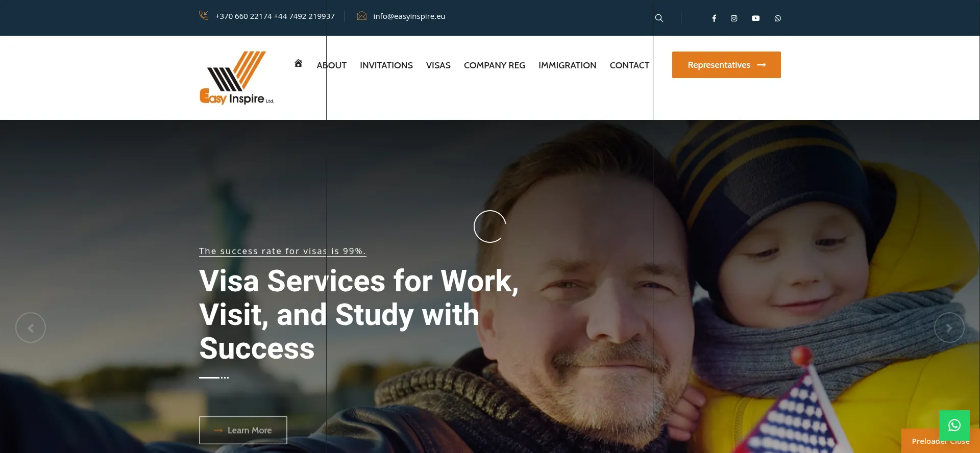
Task: Open the ABOUT menu item
Action: pos(331,65)
